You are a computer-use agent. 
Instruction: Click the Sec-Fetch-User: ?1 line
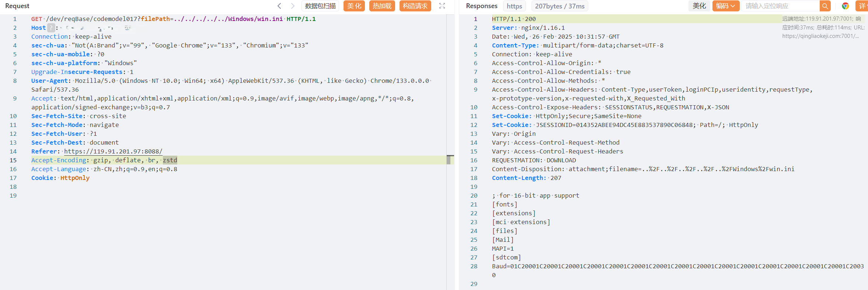coord(64,134)
